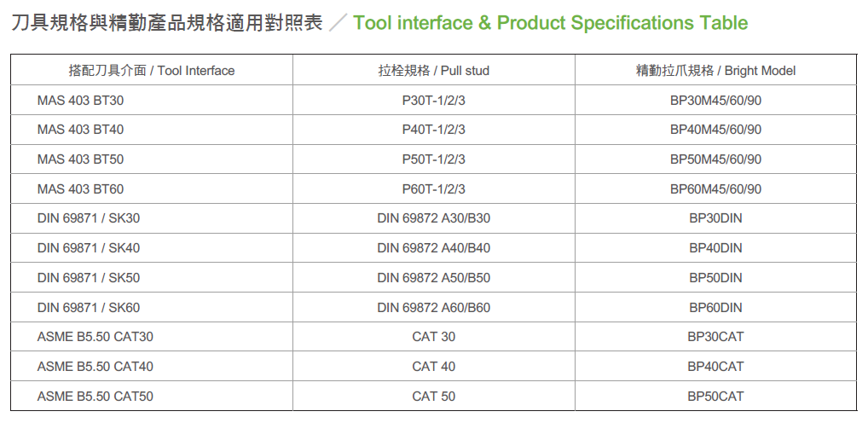868x423 pixels.
Task: Click the green Tool interface title text
Action: coord(550,23)
